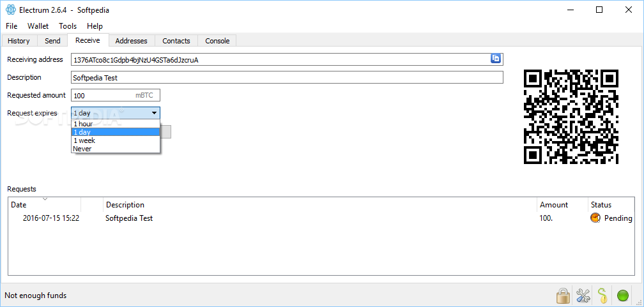Choose '1 week' expiry option
644x307 pixels.
coord(116,140)
